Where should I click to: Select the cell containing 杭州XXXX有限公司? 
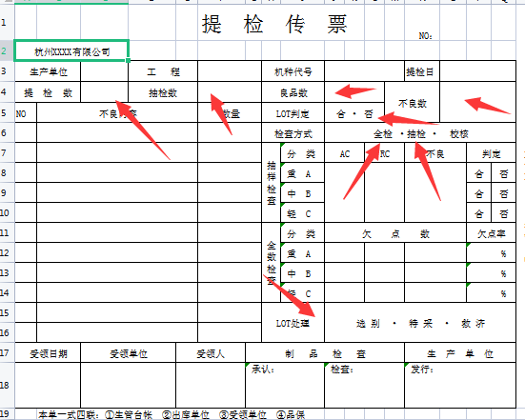(71, 50)
